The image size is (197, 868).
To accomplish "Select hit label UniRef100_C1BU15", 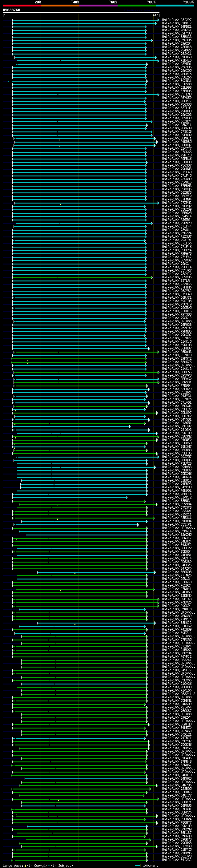I will (x=176, y=481).
